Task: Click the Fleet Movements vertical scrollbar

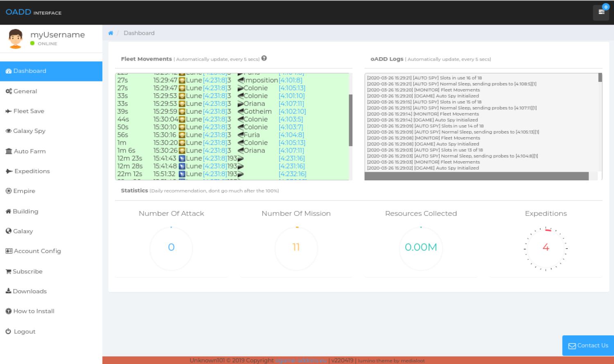Action: [x=350, y=120]
